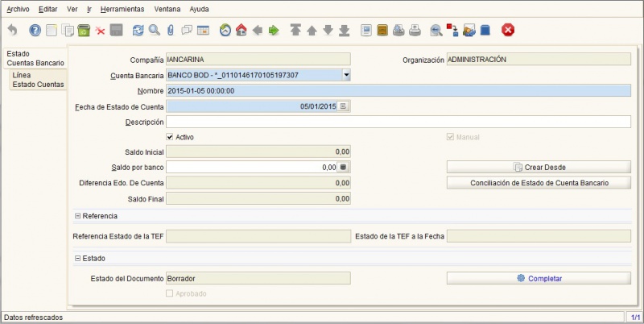Create new record with blank page icon
Screen dimensions: 644x324
tap(52, 30)
